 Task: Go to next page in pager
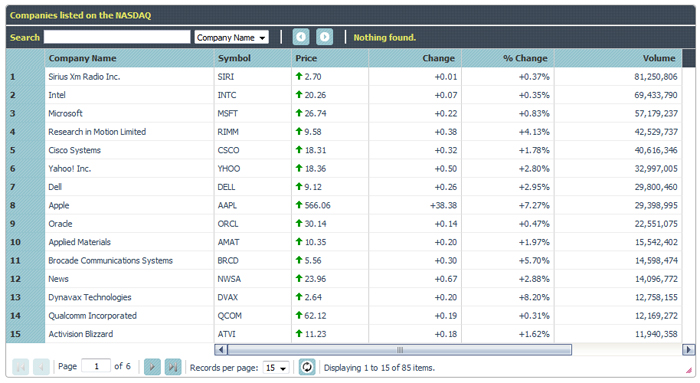tap(152, 367)
